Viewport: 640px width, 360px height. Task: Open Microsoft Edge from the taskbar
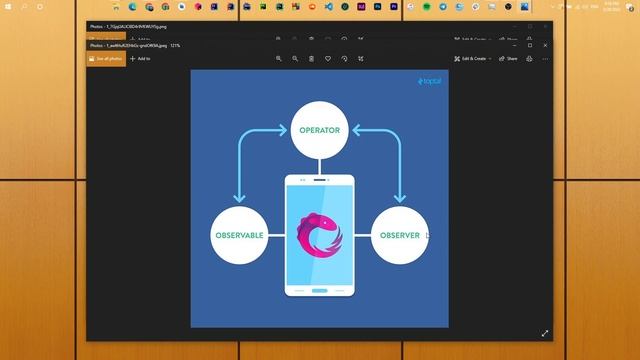[x=133, y=7]
